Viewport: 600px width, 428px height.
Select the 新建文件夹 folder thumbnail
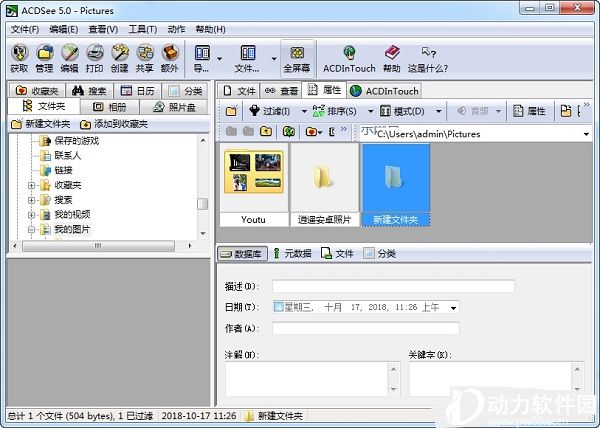tap(395, 185)
